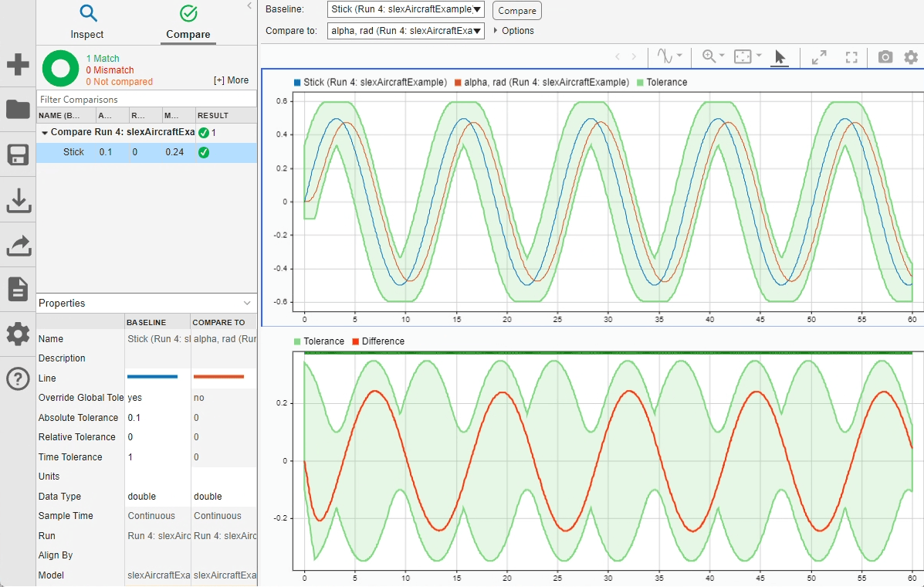Click the full screen icon
This screenshot has height=587, width=924.
851,57
